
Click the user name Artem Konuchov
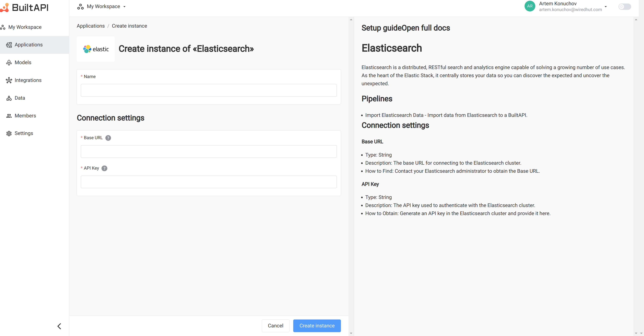(558, 4)
